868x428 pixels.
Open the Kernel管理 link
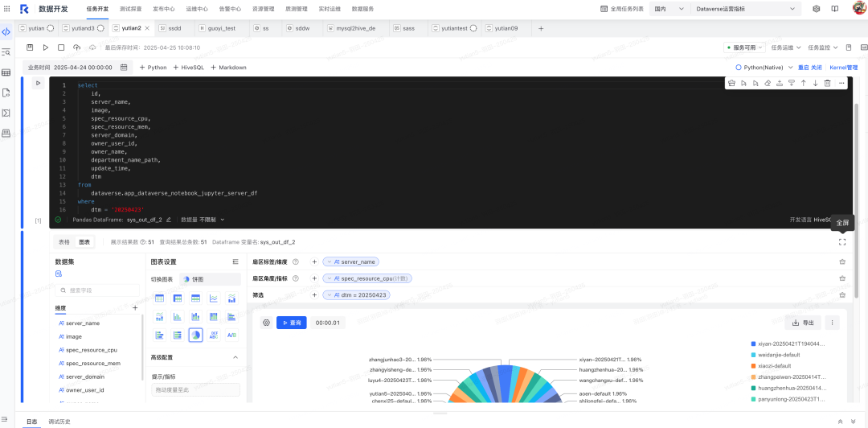[x=843, y=67]
